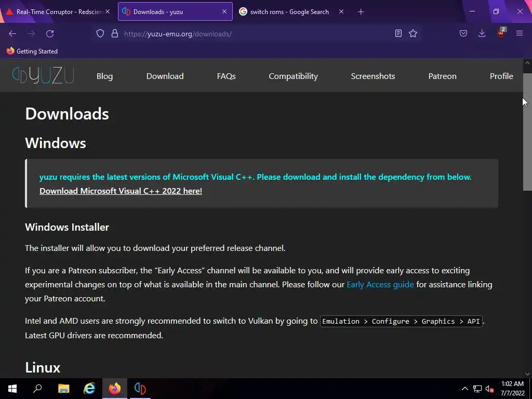Switch to switch roms Google Search tab
The image size is (532, 399).
[x=290, y=11]
